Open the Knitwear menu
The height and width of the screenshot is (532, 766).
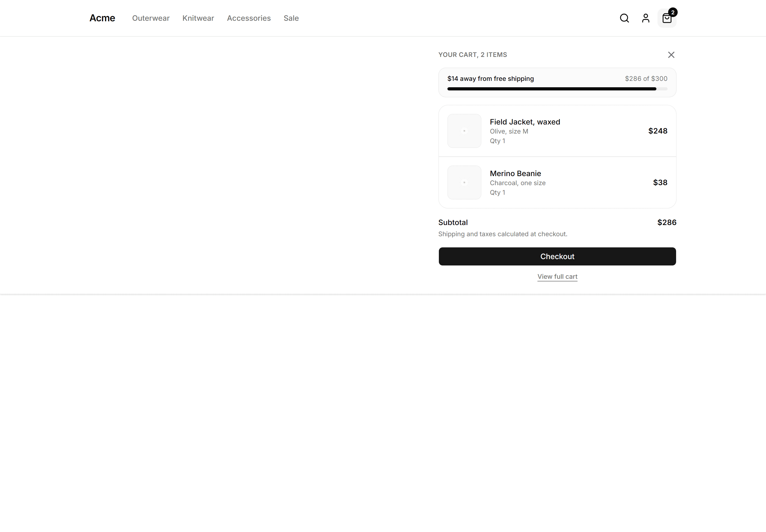[x=198, y=18]
